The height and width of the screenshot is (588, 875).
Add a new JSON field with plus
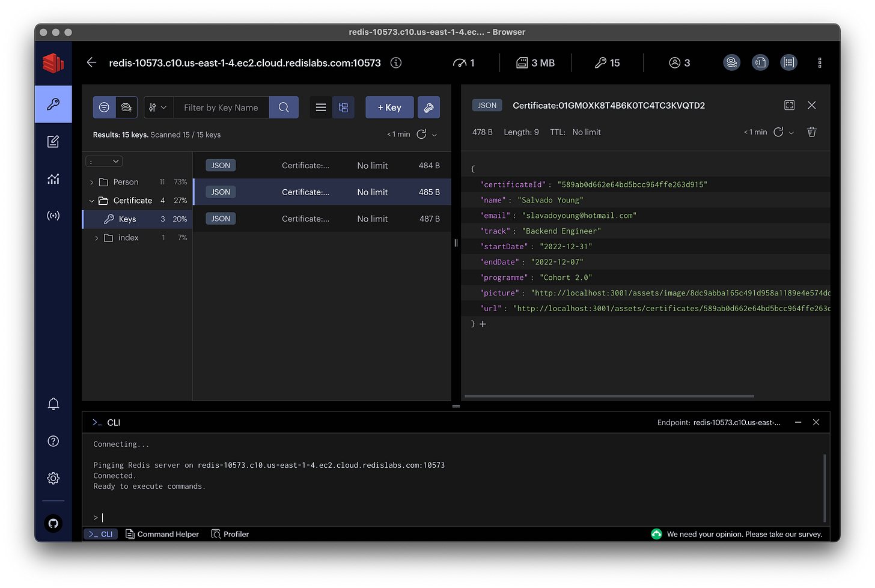point(483,324)
